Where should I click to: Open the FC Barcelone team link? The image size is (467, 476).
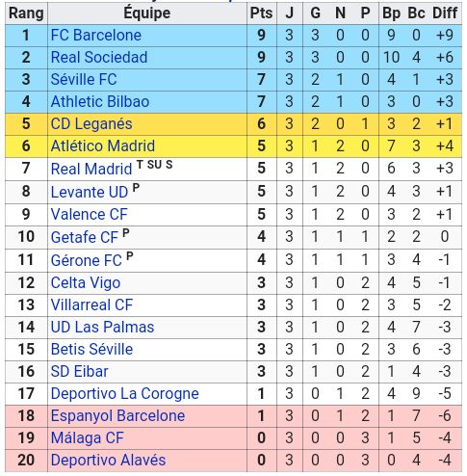click(x=96, y=35)
